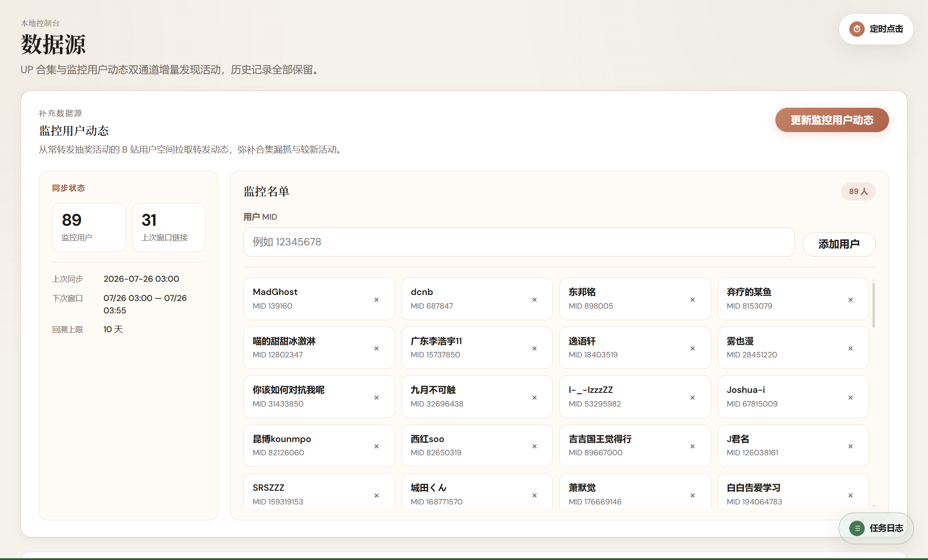Click the 任务日志 list icon
928x560 pixels.
(857, 528)
